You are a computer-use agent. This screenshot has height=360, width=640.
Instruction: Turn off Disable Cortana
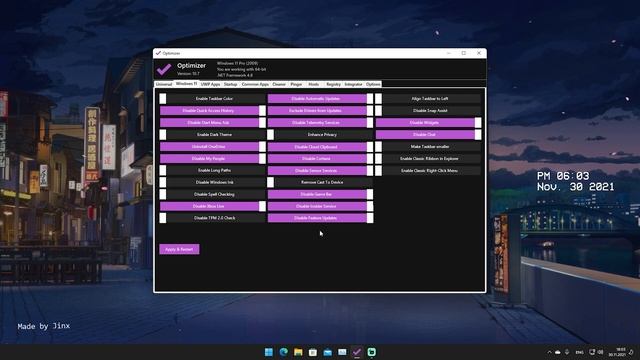coord(320,158)
